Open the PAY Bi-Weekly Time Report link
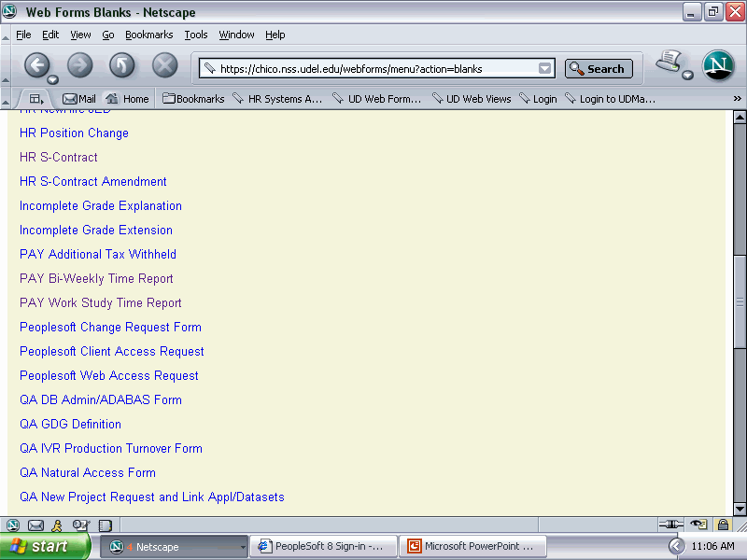The width and height of the screenshot is (747, 560). [96, 278]
